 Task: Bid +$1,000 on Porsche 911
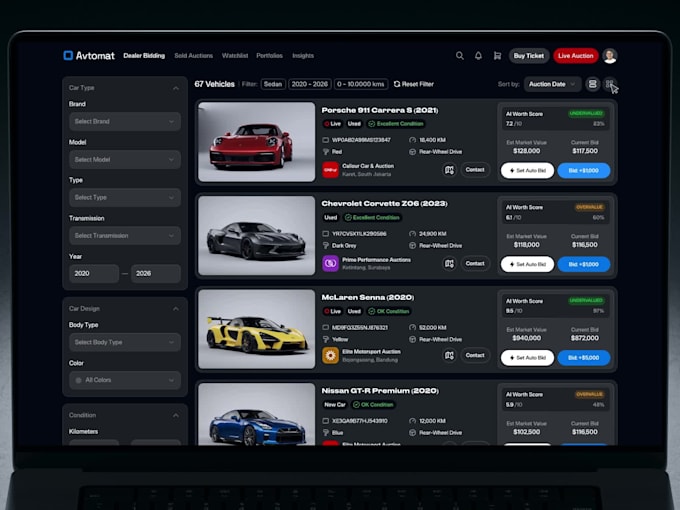tap(584, 170)
